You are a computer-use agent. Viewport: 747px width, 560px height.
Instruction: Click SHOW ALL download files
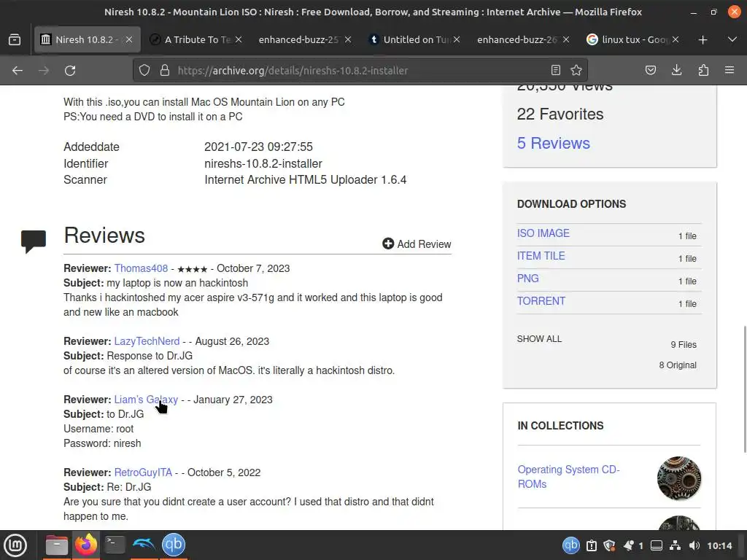(539, 338)
